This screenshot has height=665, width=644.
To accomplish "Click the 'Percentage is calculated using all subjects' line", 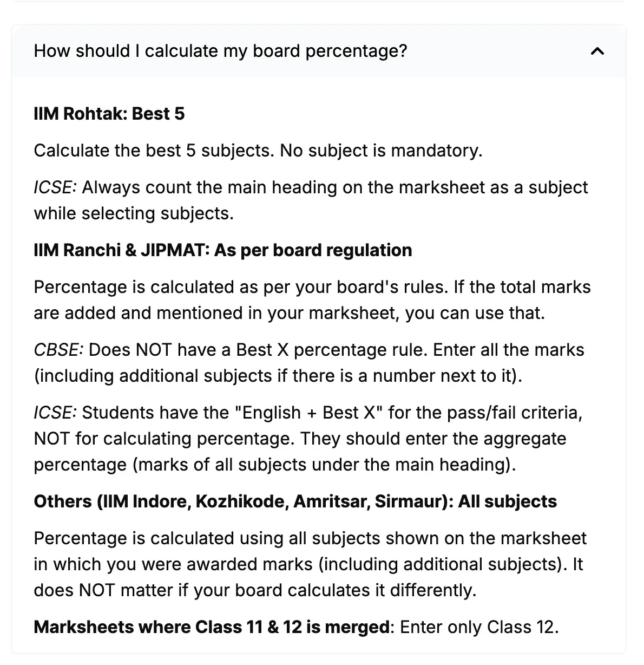I will 310,538.
